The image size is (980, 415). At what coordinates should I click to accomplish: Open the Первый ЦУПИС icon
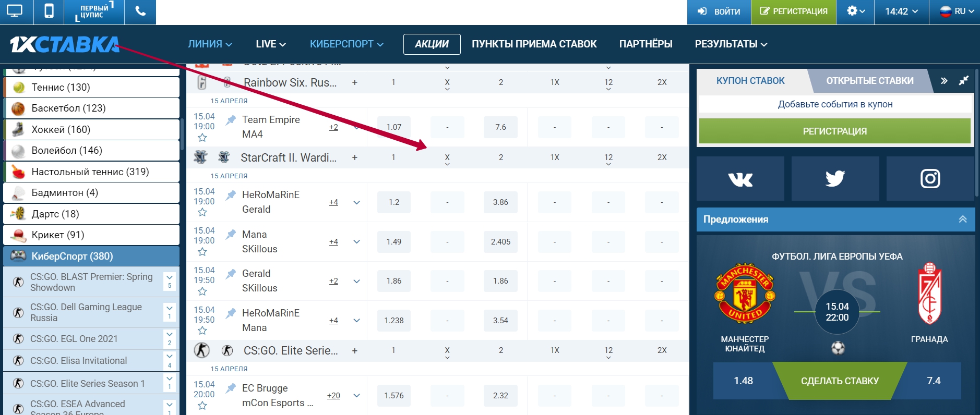click(94, 11)
